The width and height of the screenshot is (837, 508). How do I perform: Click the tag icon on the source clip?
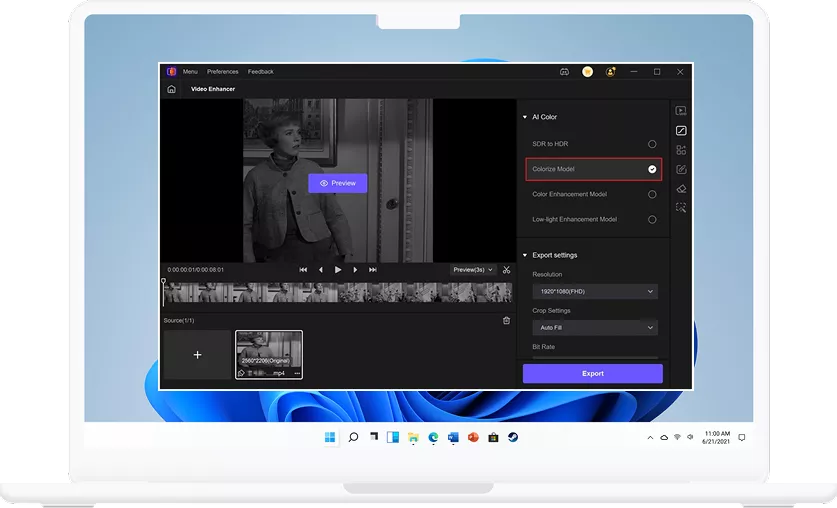(x=241, y=374)
